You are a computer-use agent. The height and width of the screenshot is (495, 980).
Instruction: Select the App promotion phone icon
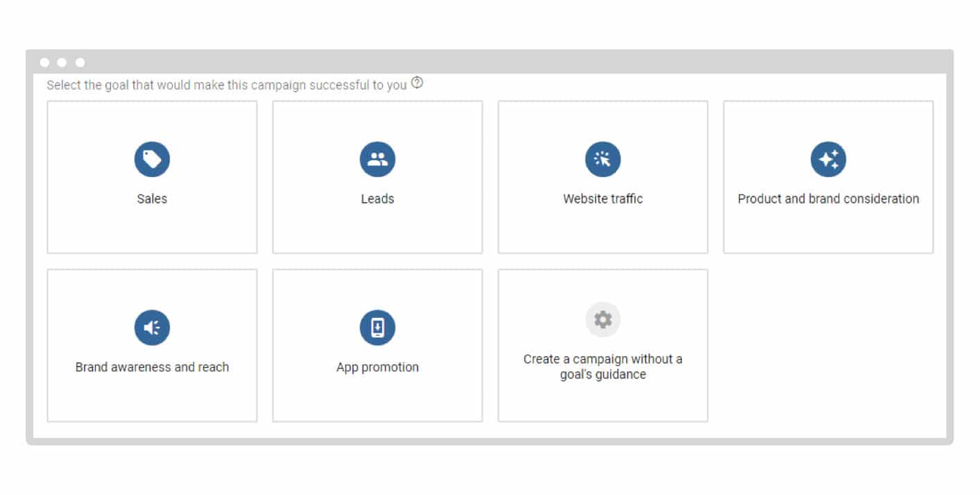click(x=377, y=328)
